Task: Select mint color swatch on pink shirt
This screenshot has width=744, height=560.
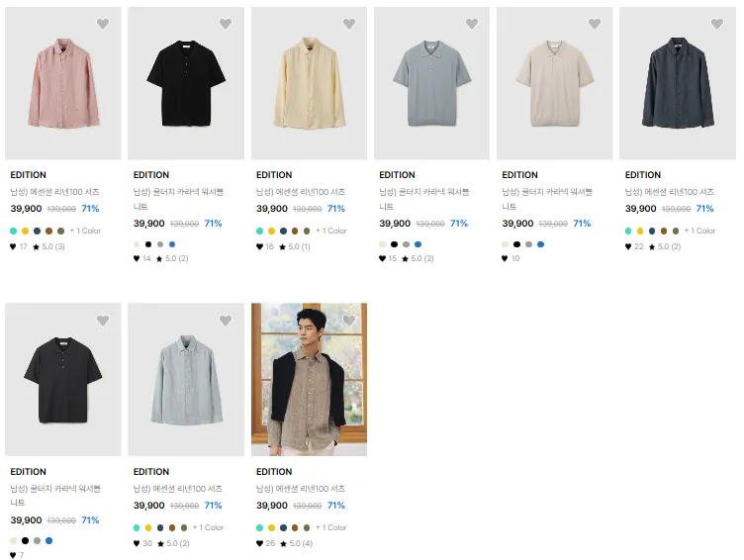Action: coord(13,232)
